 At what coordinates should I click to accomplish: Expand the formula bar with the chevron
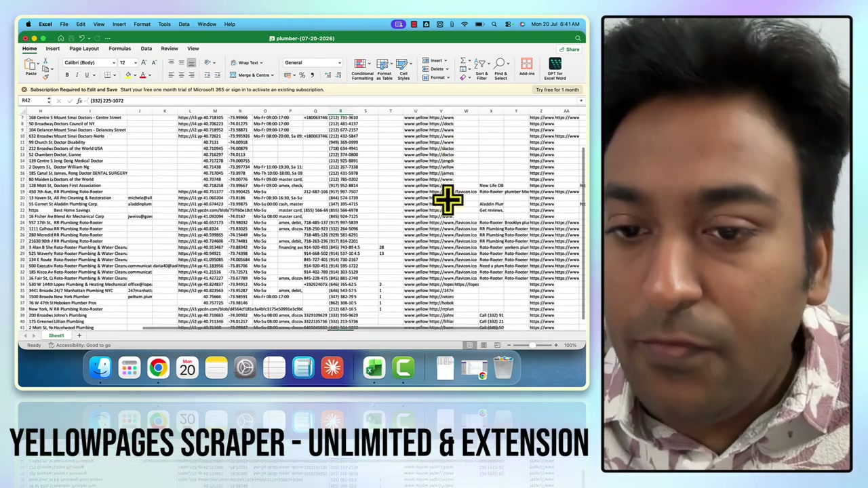(x=580, y=100)
